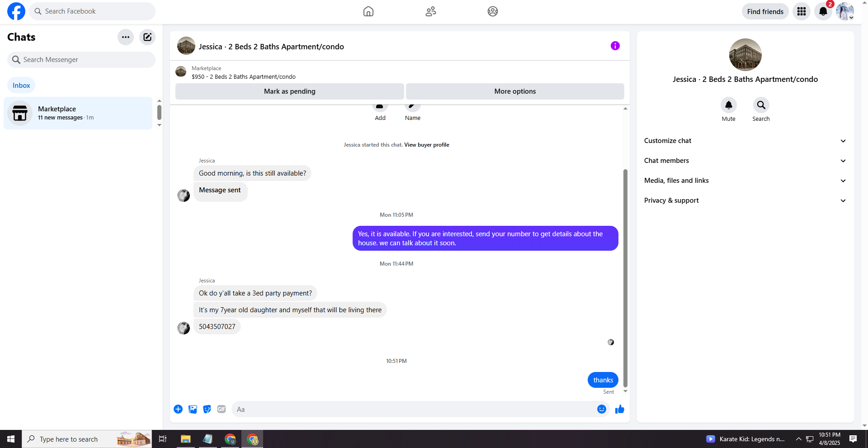Viewport: 868px width, 448px height.
Task: Search within the conversation
Action: click(761, 105)
